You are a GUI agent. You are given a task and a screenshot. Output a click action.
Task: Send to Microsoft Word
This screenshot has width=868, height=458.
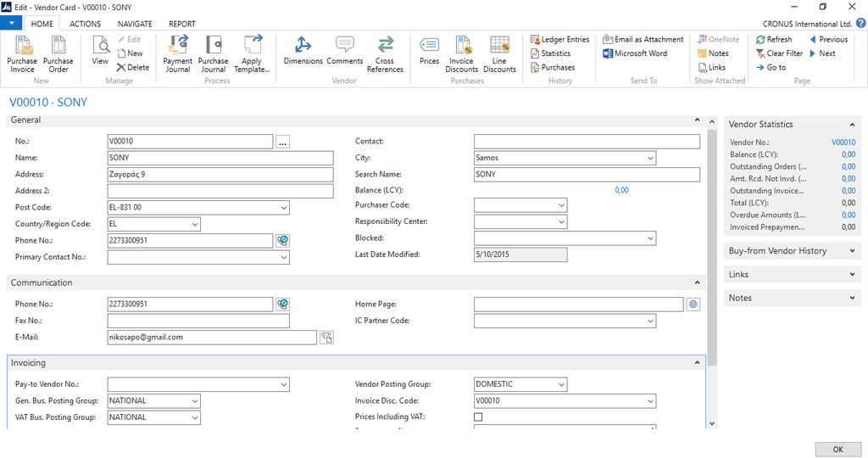tap(635, 53)
